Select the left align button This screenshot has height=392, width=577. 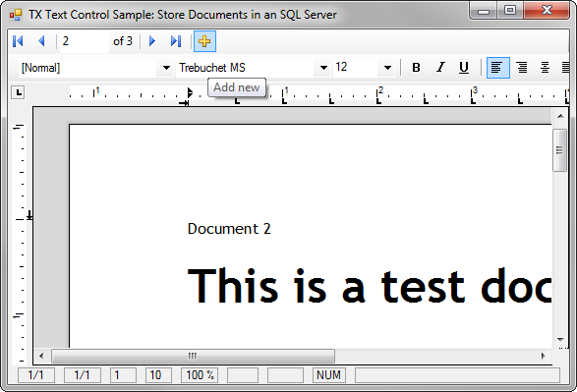498,68
